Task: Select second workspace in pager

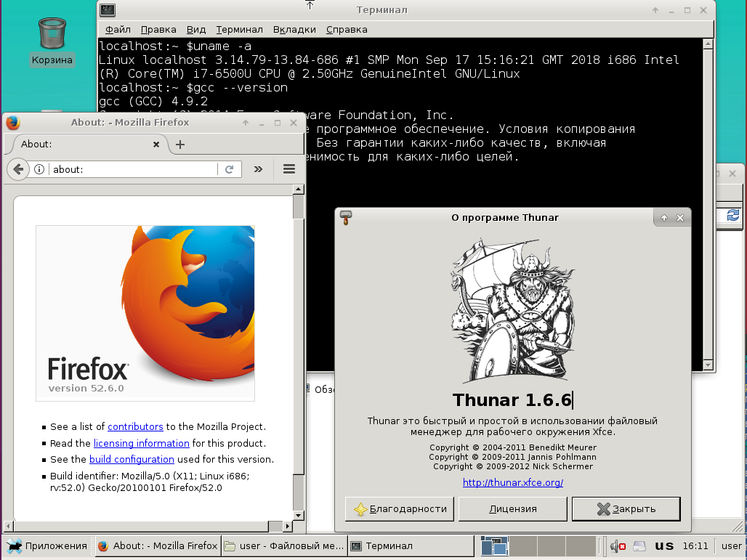Action: tap(523, 545)
